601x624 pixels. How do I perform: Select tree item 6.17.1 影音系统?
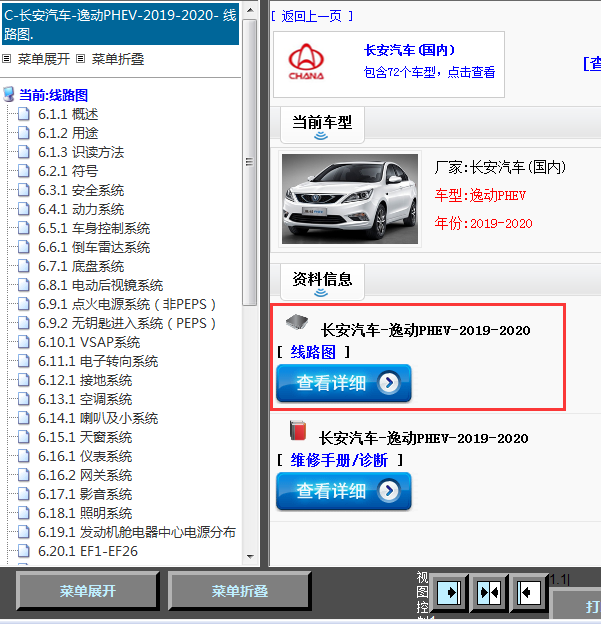(85, 494)
